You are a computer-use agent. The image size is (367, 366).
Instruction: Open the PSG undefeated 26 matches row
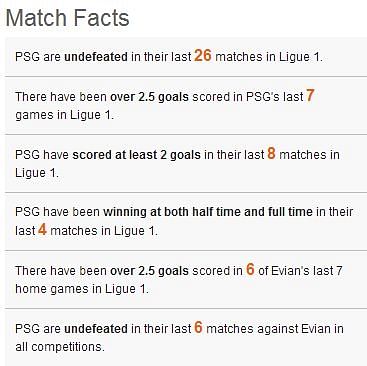click(x=186, y=57)
